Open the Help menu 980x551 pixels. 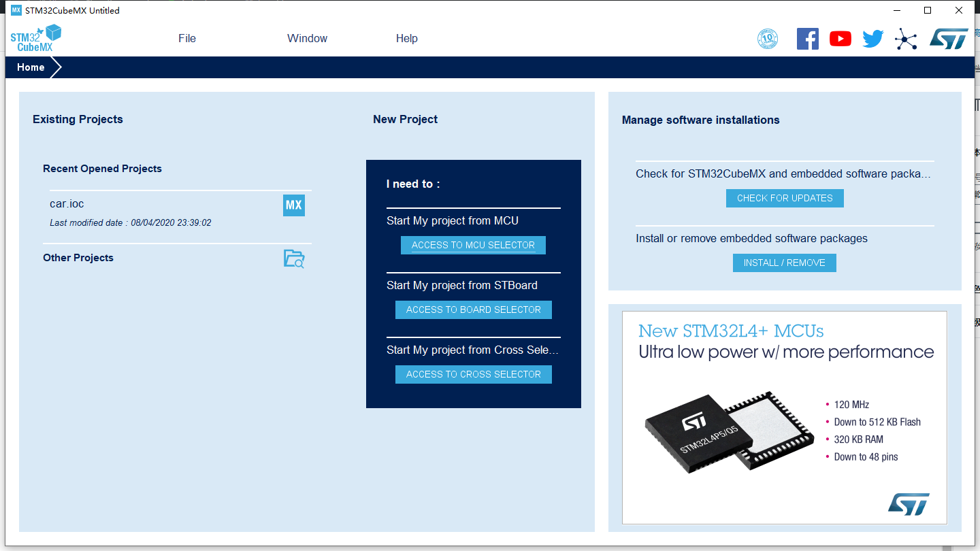(x=406, y=38)
